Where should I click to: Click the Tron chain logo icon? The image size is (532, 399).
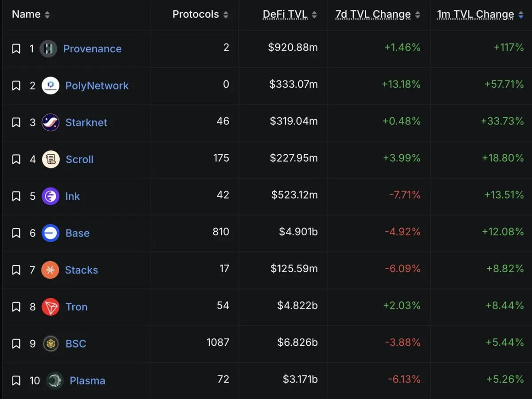coord(51,307)
